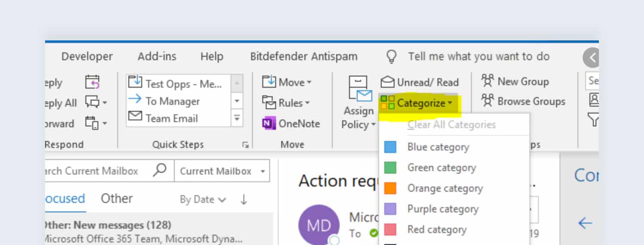This screenshot has width=644, height=245.
Task: Click the Team Email envelope icon
Action: click(135, 117)
